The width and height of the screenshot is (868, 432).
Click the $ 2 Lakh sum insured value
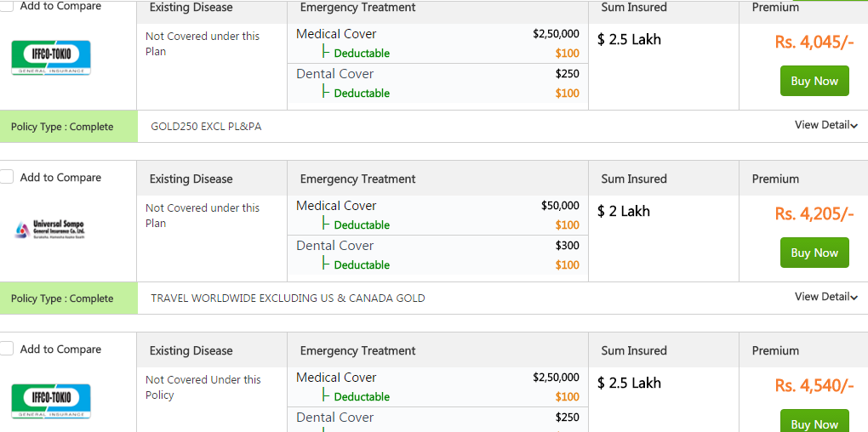coord(623,211)
